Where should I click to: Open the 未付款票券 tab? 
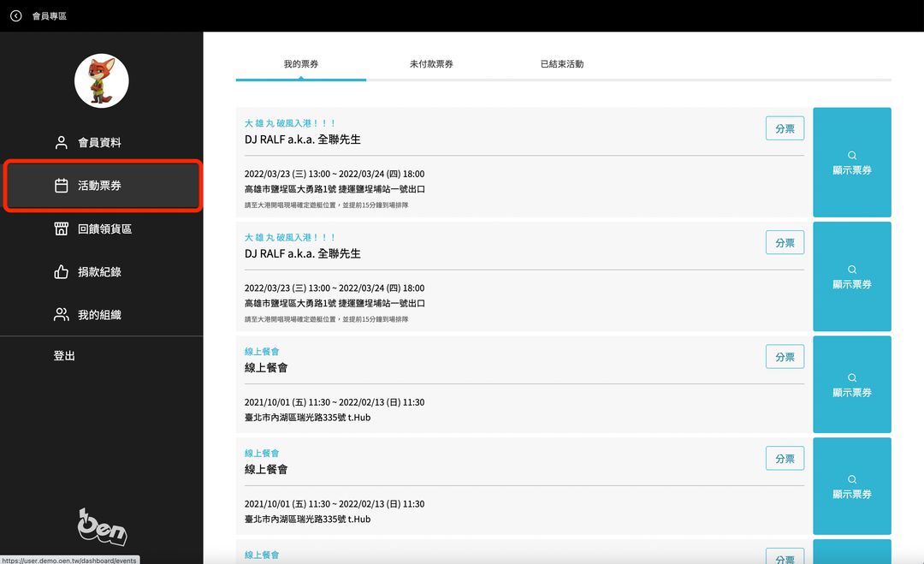pos(431,64)
